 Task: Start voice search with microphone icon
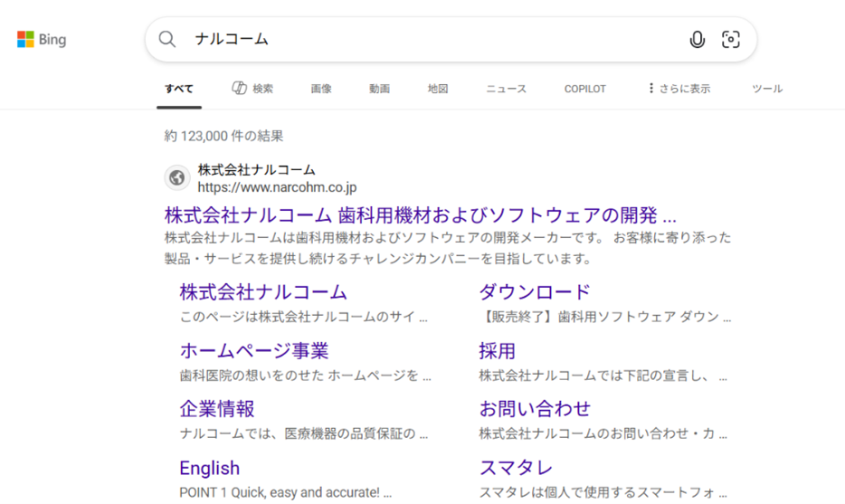697,39
